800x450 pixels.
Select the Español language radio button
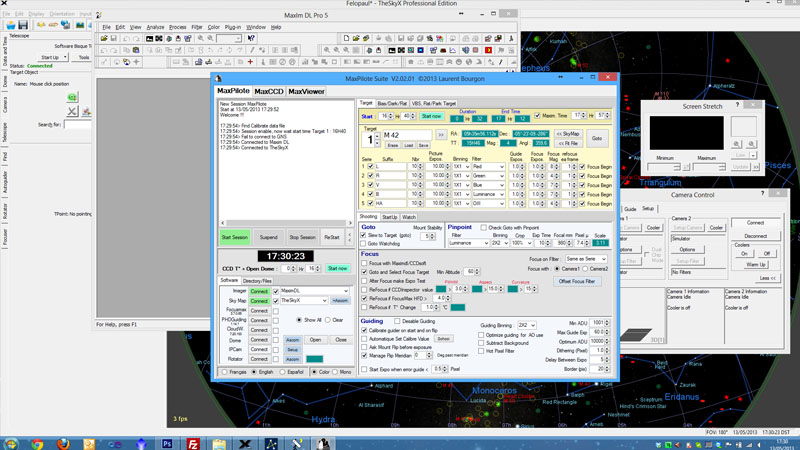click(x=282, y=372)
